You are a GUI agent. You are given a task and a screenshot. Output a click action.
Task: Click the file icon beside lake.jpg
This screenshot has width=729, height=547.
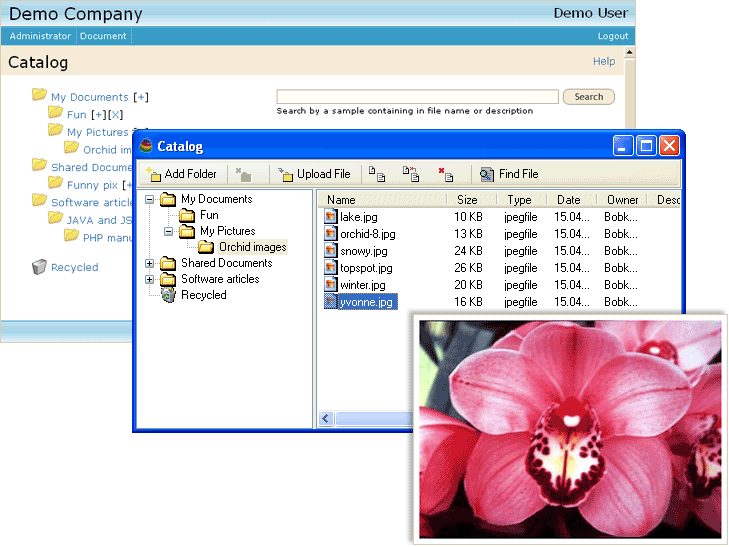[x=330, y=217]
